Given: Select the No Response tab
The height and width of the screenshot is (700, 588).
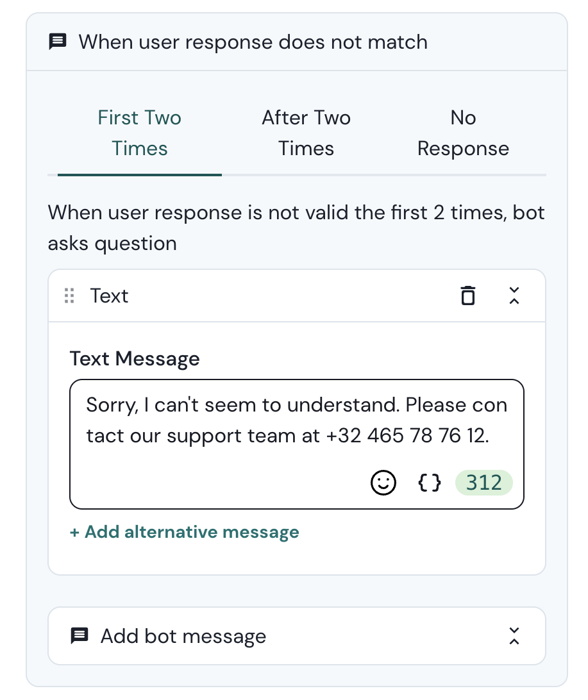Looking at the screenshot, I should click(463, 133).
